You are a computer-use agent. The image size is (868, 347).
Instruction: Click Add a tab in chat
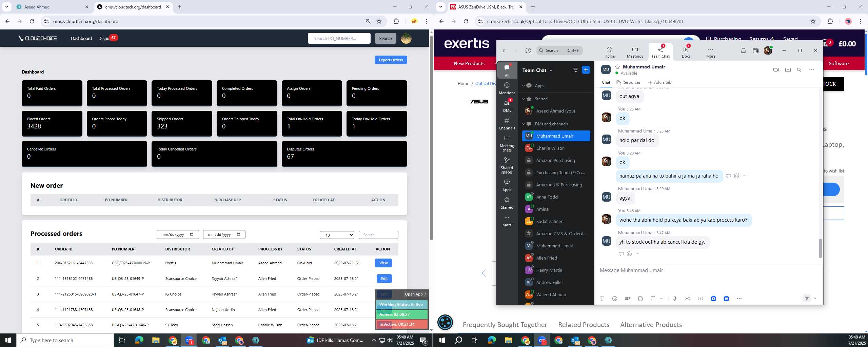coord(659,82)
